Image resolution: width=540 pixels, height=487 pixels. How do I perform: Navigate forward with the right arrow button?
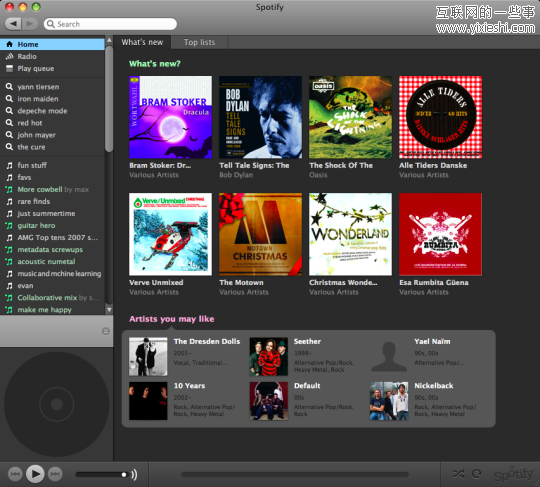click(x=30, y=24)
